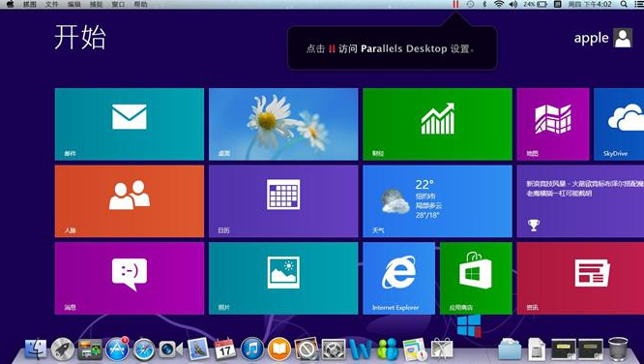Viewport: 644px width, 364px height.
Task: Open the Messenger buddies Dock icon
Action: pos(388,349)
